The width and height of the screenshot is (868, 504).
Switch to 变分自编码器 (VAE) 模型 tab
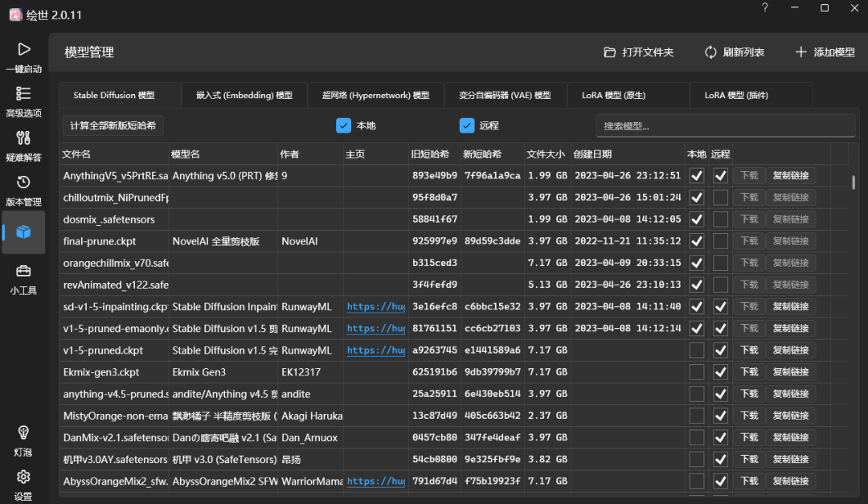click(x=505, y=96)
